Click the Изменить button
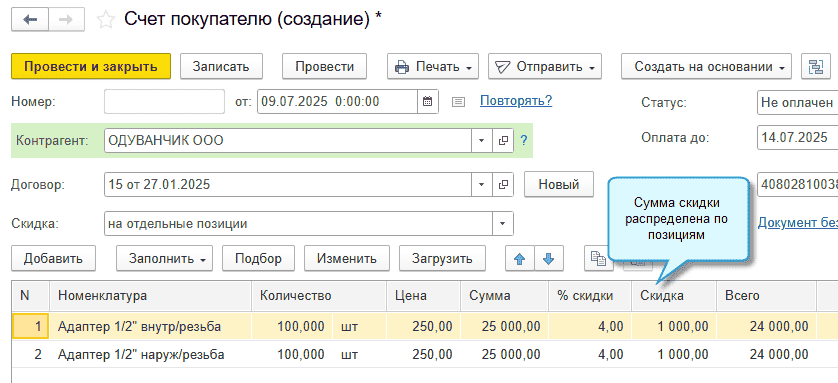838x383 pixels. pos(346,259)
